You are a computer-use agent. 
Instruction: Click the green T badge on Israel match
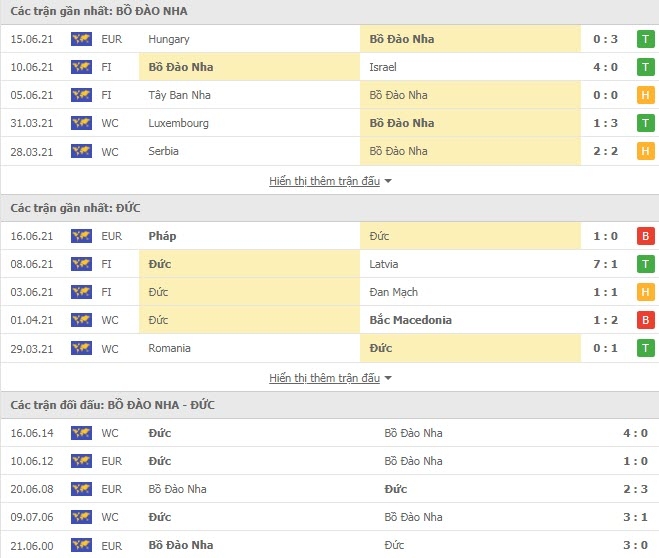point(646,67)
